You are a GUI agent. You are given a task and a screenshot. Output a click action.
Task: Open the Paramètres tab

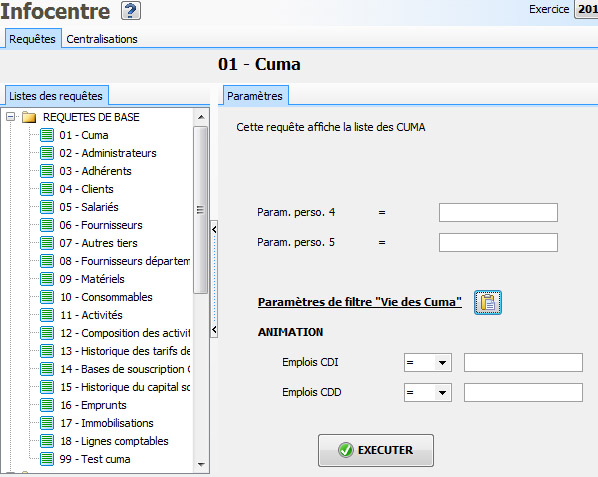[255, 96]
